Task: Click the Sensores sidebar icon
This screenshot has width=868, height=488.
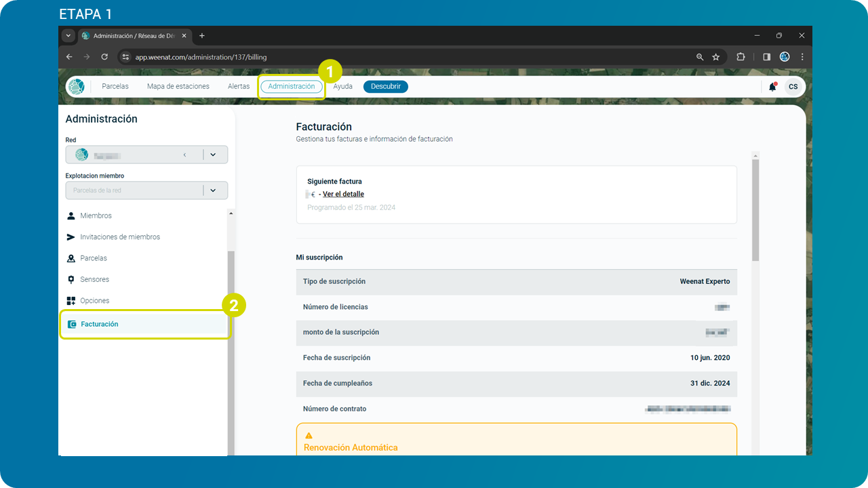Action: [71, 279]
